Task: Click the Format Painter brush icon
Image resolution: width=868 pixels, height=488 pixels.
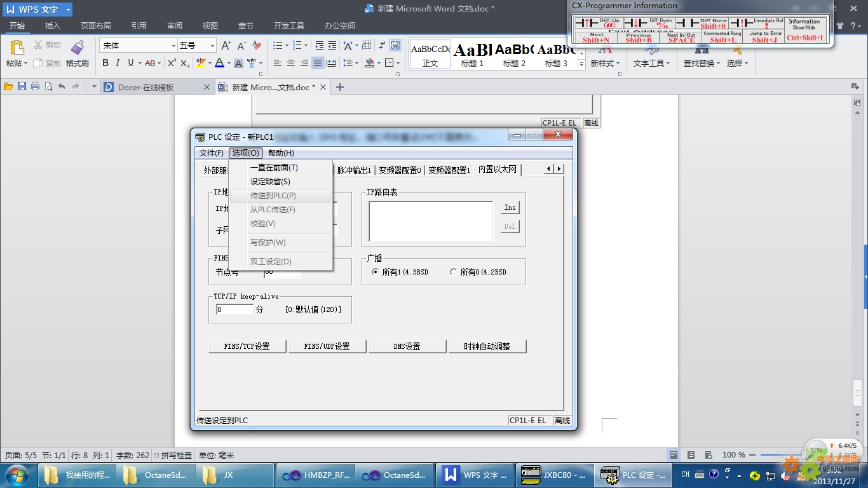Action: click(78, 48)
